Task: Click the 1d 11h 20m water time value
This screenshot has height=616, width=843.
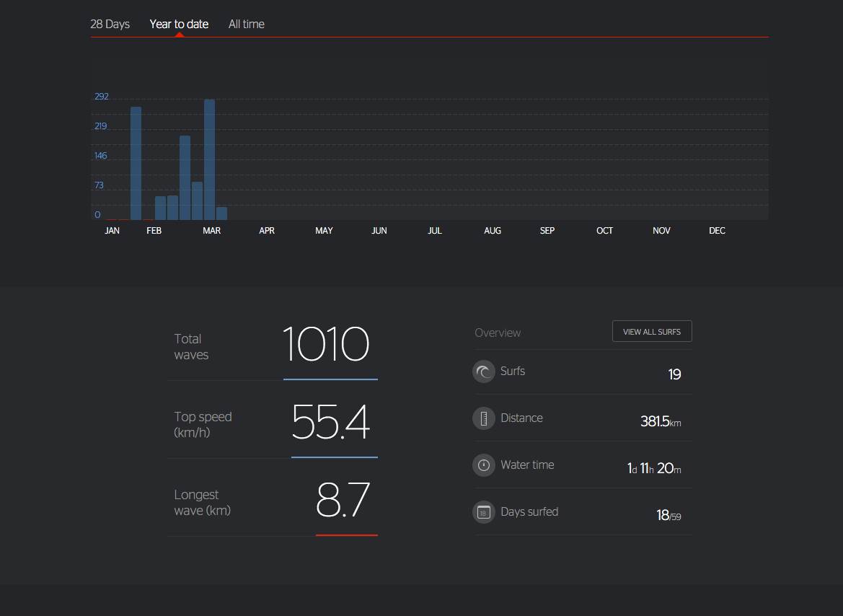Action: click(x=653, y=468)
